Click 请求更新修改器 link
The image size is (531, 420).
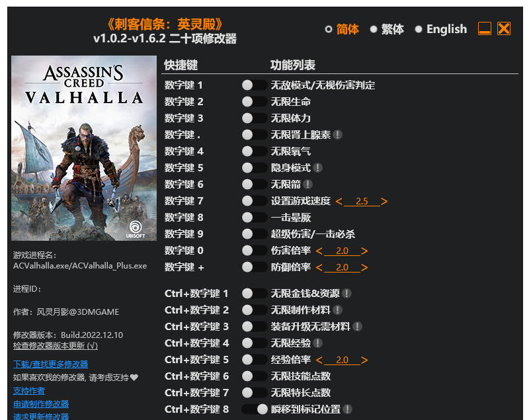tap(41, 416)
